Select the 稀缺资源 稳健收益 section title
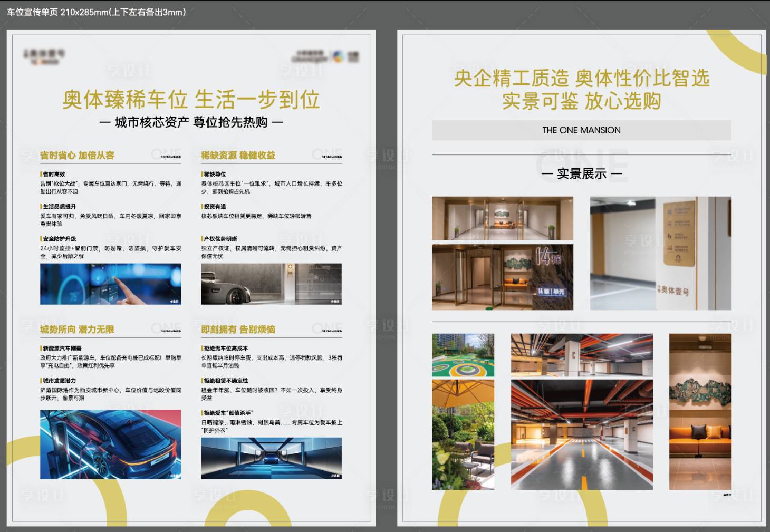The width and height of the screenshot is (770, 532). pyautogui.click(x=236, y=155)
